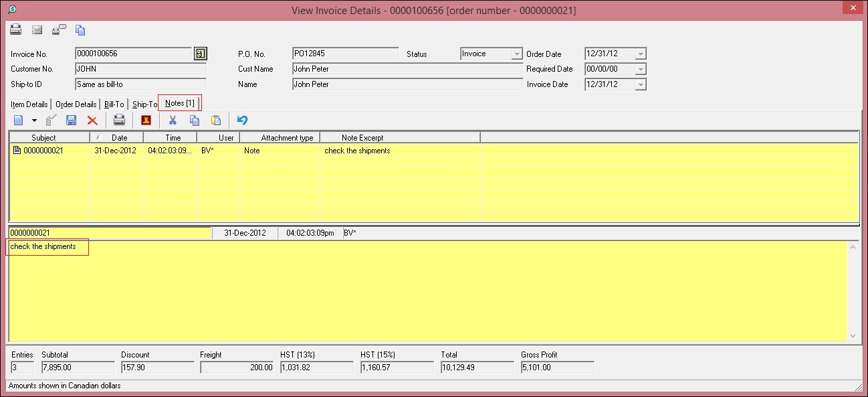
Task: Click the stamp icon in notes toolbar
Action: (146, 121)
